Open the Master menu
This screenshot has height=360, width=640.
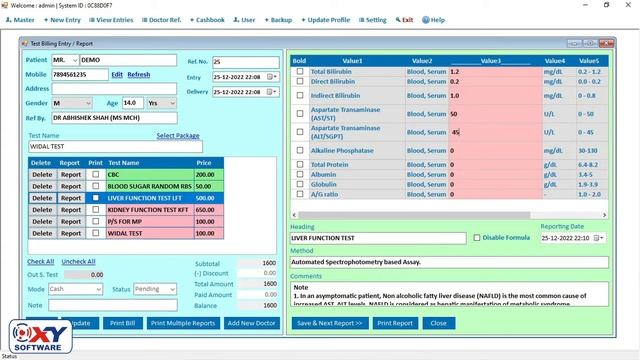pyautogui.click(x=20, y=20)
